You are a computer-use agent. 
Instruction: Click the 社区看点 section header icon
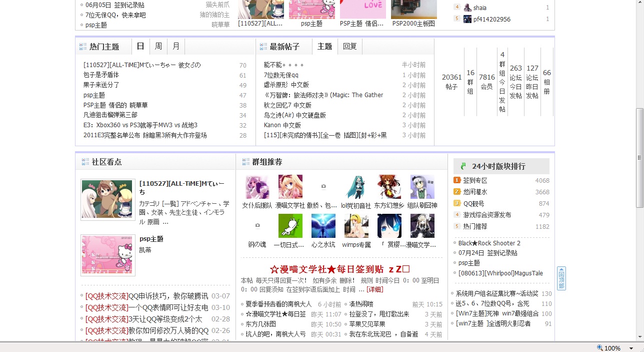tap(85, 162)
